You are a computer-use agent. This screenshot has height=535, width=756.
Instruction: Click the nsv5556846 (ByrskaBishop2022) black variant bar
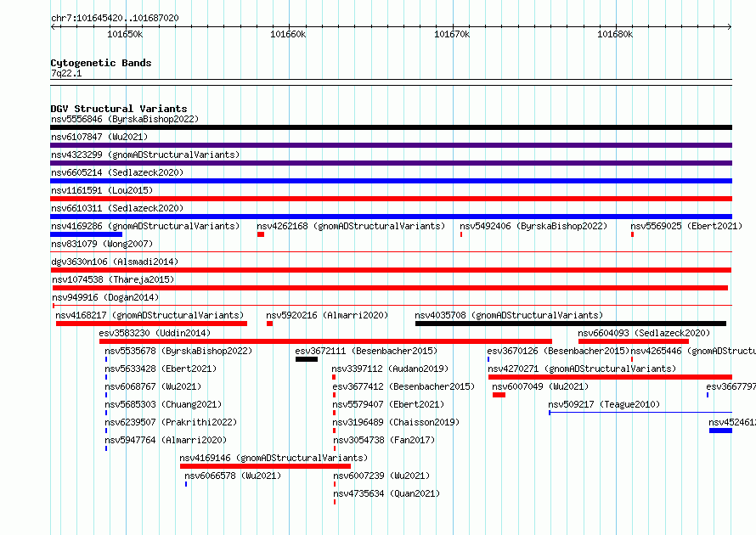pos(391,127)
